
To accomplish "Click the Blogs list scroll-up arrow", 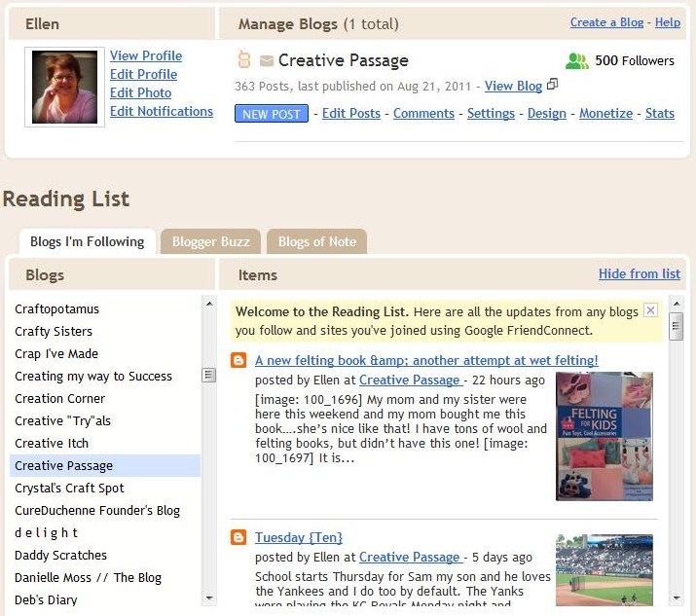I will click(208, 304).
